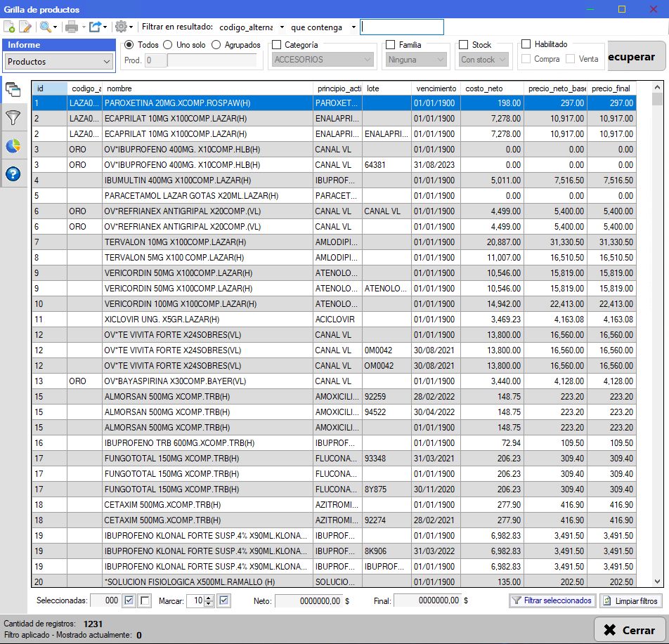Viewport: 669px width, 644px height.
Task: Open the export dropdown arrow
Action: [105, 27]
